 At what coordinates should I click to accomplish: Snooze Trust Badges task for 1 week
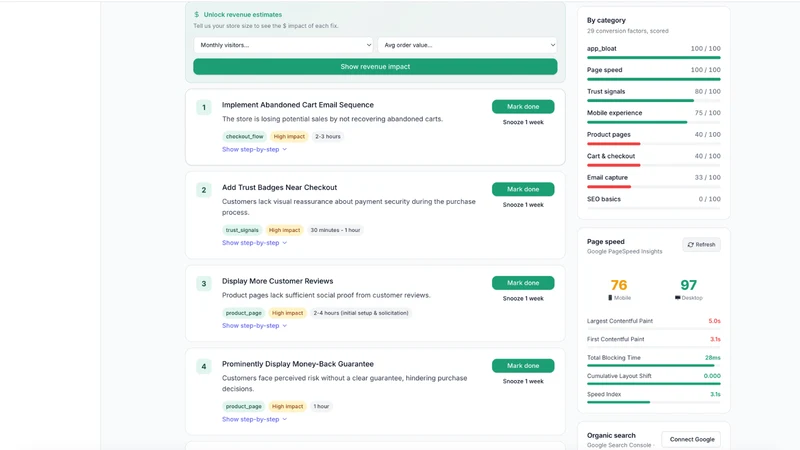pyautogui.click(x=523, y=205)
